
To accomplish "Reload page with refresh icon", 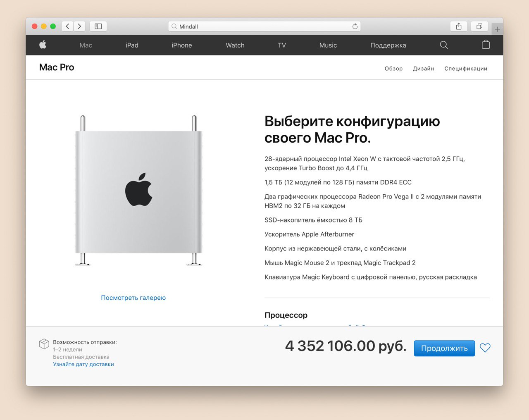I will click(x=355, y=26).
